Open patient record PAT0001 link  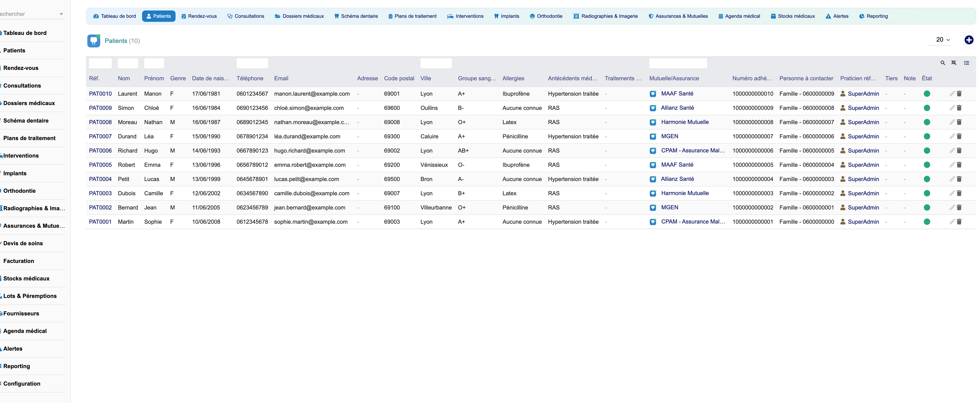coord(100,221)
